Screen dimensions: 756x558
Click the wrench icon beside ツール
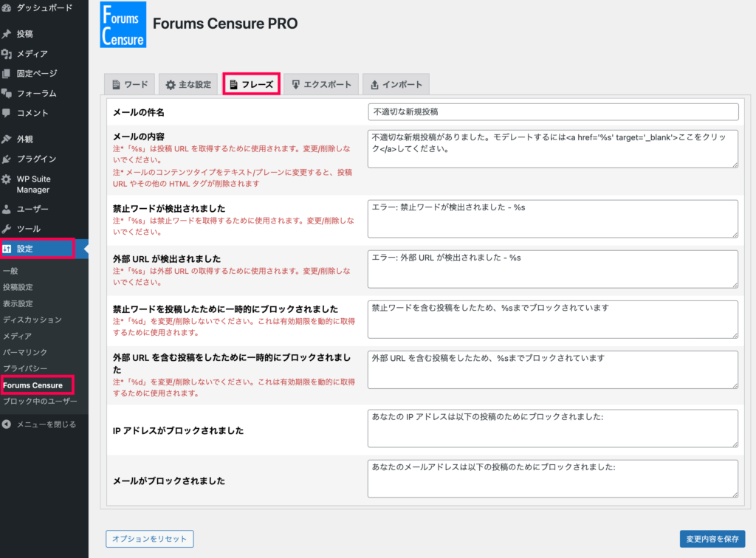6,229
